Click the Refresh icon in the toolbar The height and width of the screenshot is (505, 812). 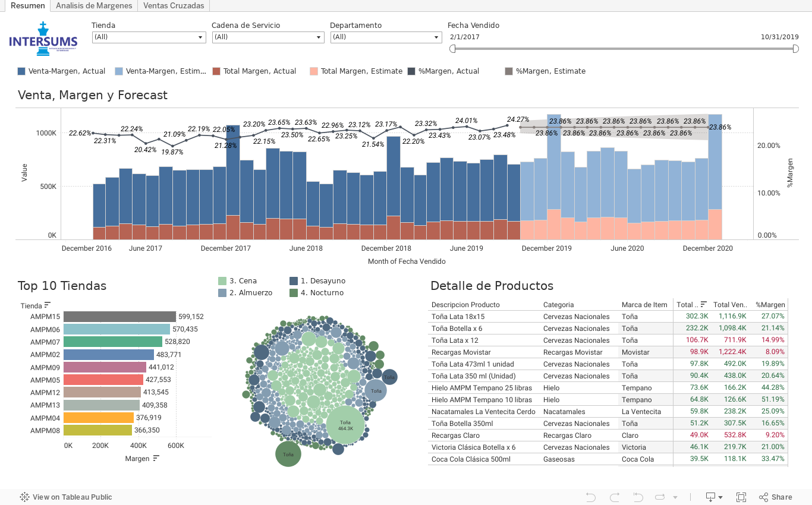[660, 497]
